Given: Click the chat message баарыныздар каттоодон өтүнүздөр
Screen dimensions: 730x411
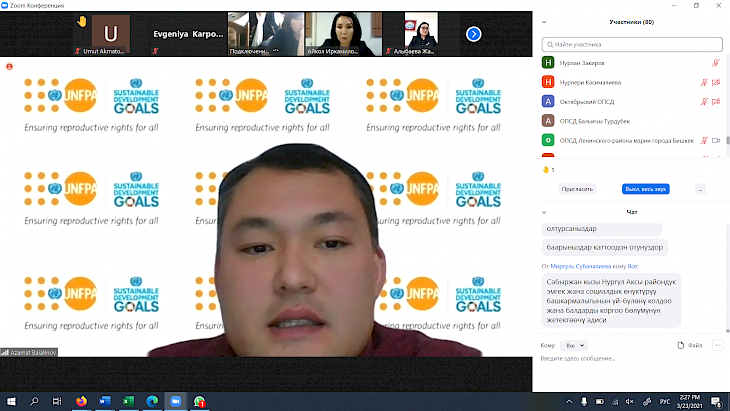Looking at the screenshot, I should tap(605, 247).
